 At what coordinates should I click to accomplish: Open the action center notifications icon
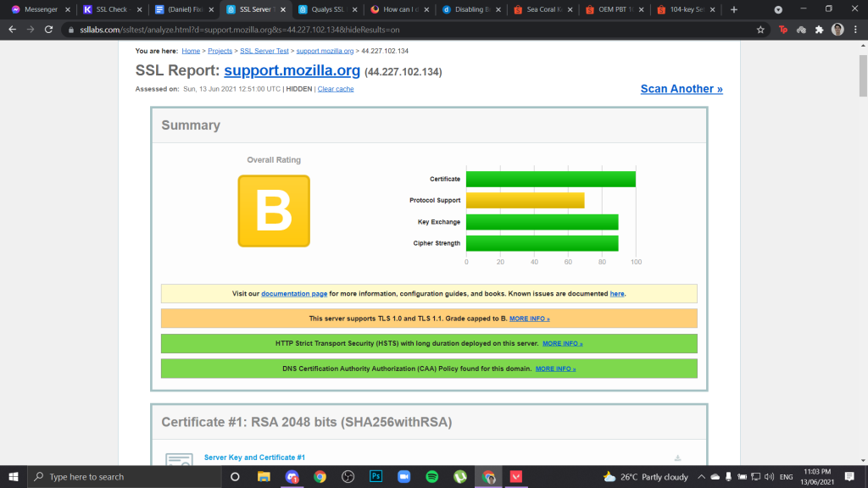point(849,476)
